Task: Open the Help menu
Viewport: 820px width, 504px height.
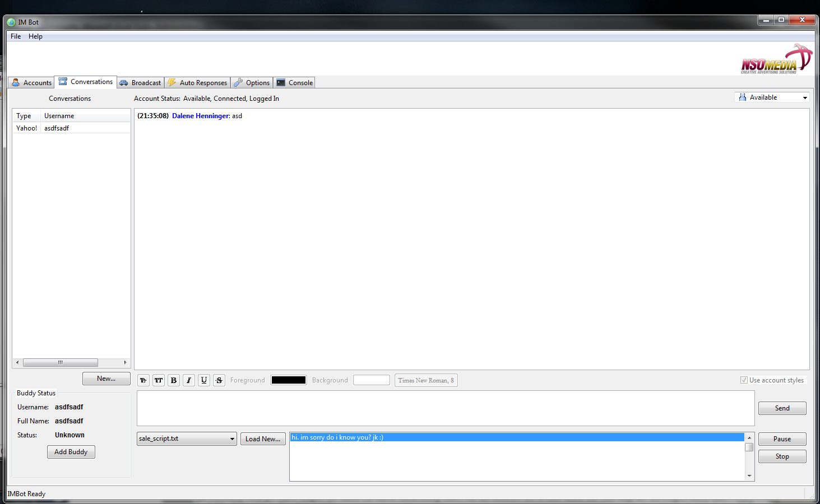Action: [35, 36]
